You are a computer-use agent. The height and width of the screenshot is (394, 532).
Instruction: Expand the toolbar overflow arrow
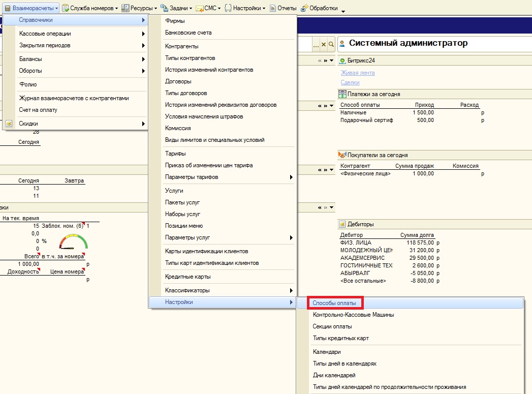(x=343, y=11)
